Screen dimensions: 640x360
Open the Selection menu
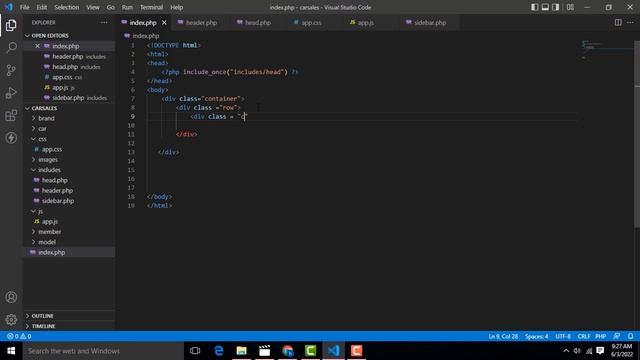(x=67, y=7)
